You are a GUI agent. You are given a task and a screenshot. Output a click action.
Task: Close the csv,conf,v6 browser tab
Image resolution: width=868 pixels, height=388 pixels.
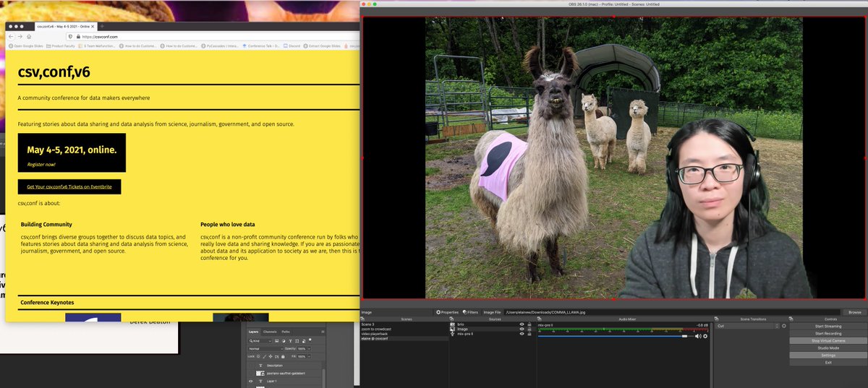[93, 27]
